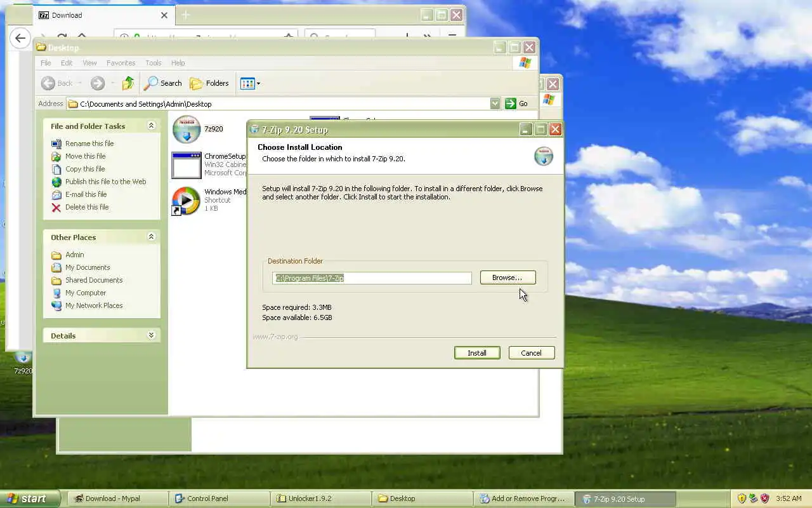The image size is (812, 508).
Task: Click the clock showing 3:52 AM
Action: pyautogui.click(x=789, y=498)
